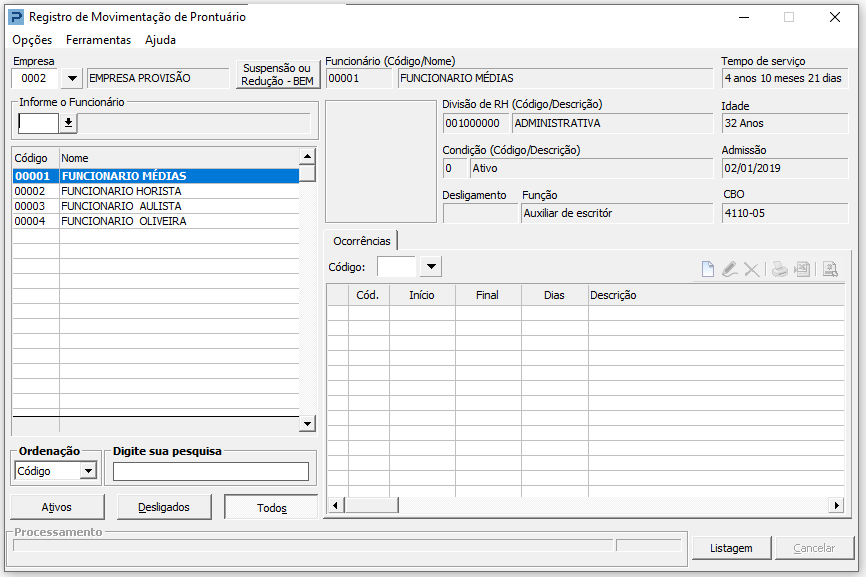Click the delete X icon
866x577 pixels.
click(752, 269)
